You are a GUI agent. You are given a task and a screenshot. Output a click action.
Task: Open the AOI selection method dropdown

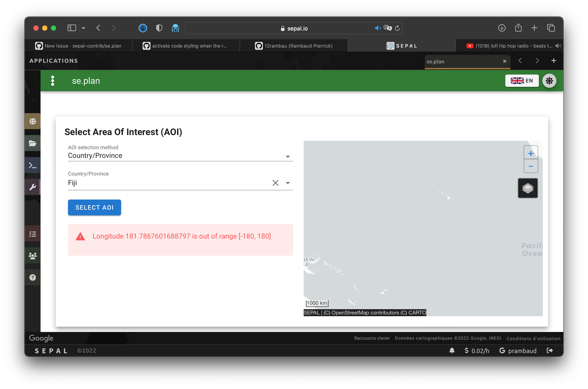pos(288,156)
